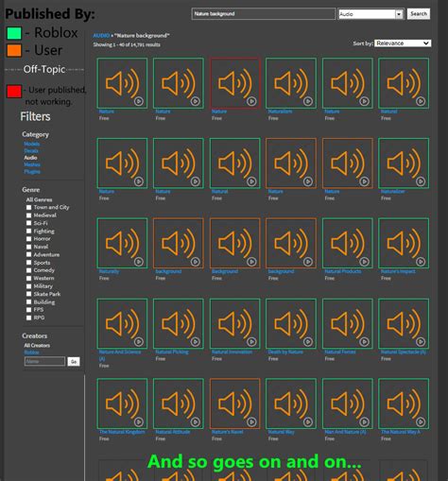This screenshot has height=481, width=448.
Task: Tick the Fighting genre checkbox
Action: (x=28, y=232)
